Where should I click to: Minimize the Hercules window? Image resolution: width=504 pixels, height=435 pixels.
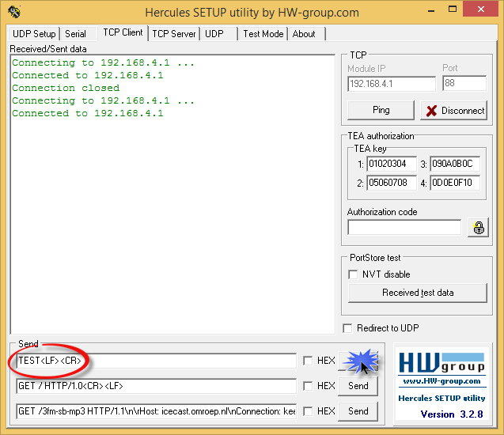coord(431,9)
